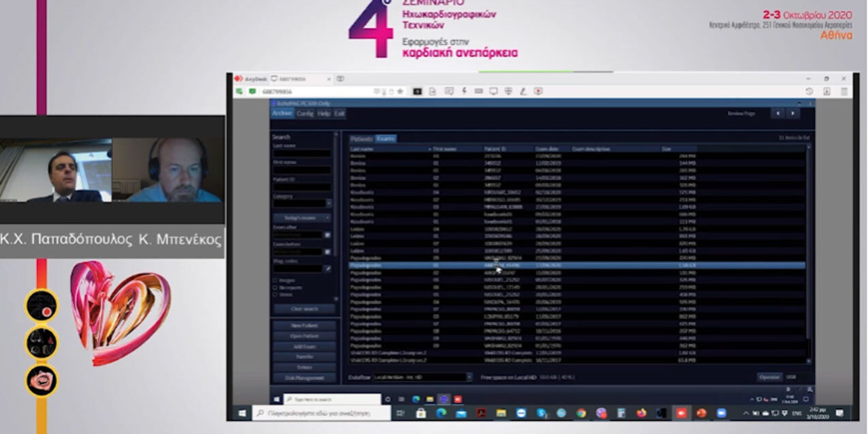The width and height of the screenshot is (868, 434).
Task: Click the AnyDesk whiteboard pen icon
Action: (x=523, y=91)
